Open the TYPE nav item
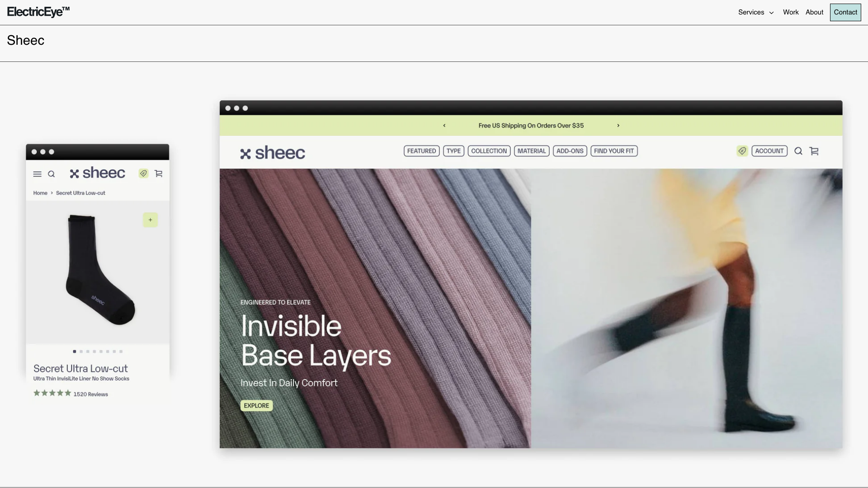 pos(453,151)
